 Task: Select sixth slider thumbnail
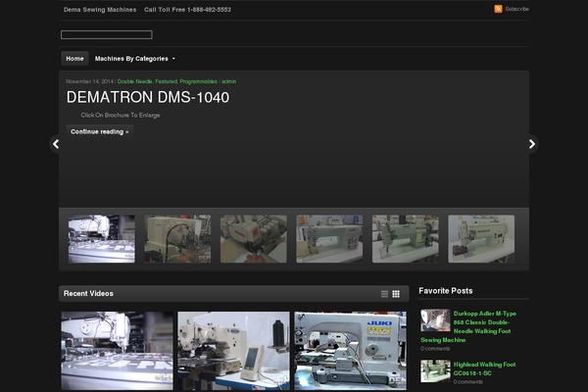[481, 239]
